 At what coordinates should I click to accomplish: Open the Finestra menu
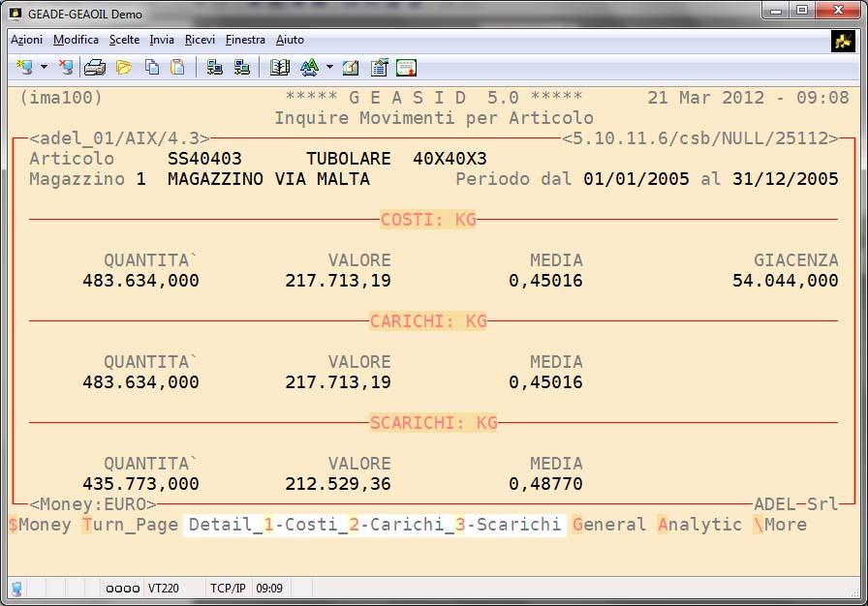[x=245, y=40]
